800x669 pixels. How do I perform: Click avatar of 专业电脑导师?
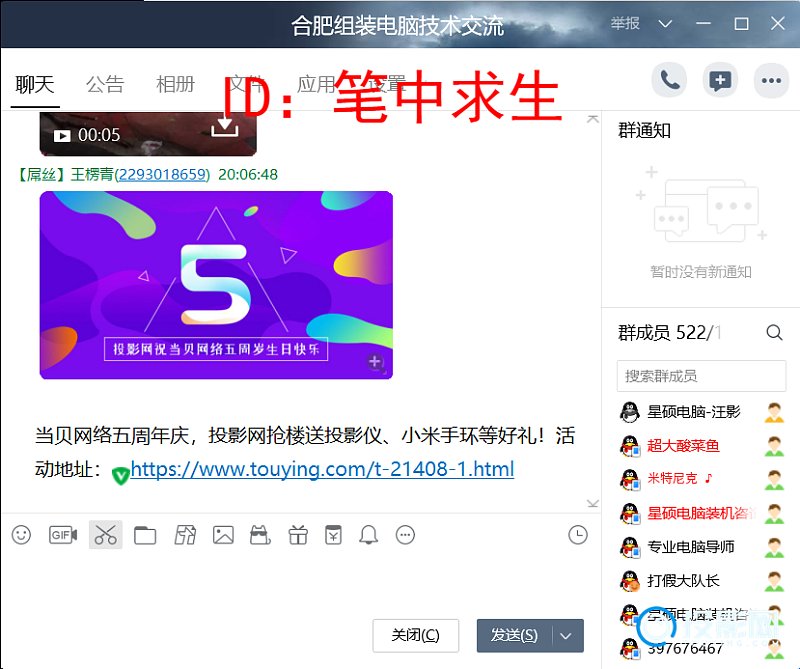[630, 547]
